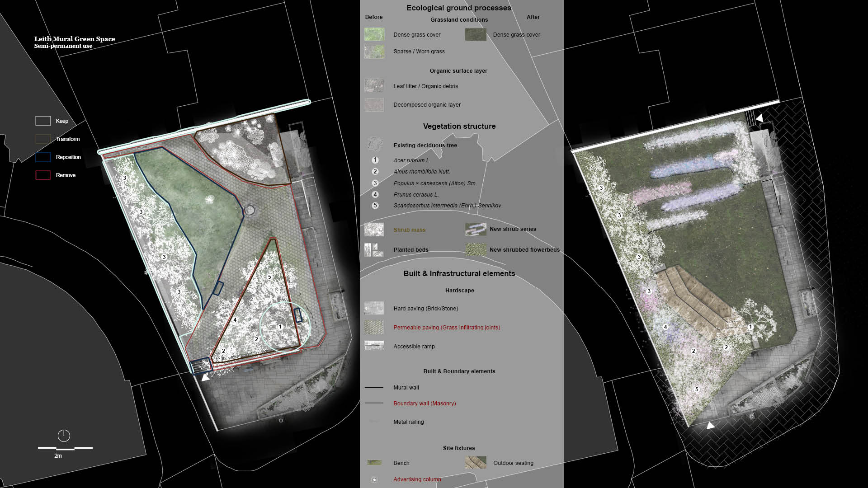
Task: Click the 'Alnus rhombifolia Nutt.' species label
Action: click(422, 172)
